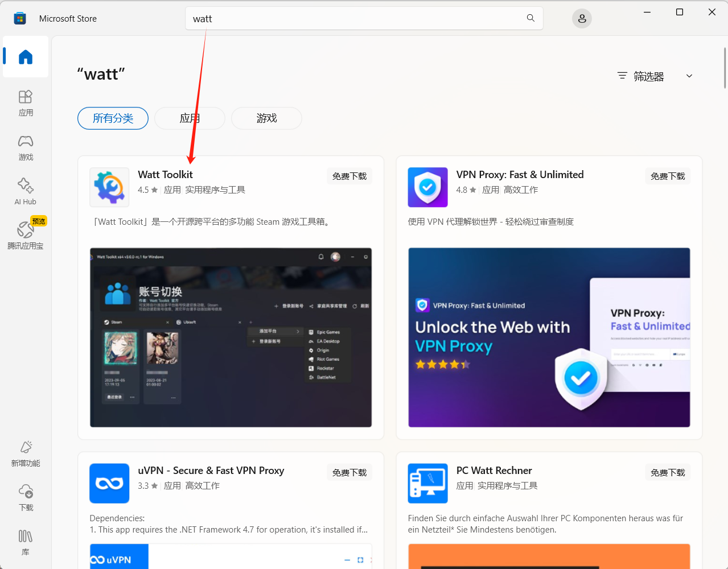Click the Watt Toolkit description text
The image size is (728, 569).
[x=211, y=222]
